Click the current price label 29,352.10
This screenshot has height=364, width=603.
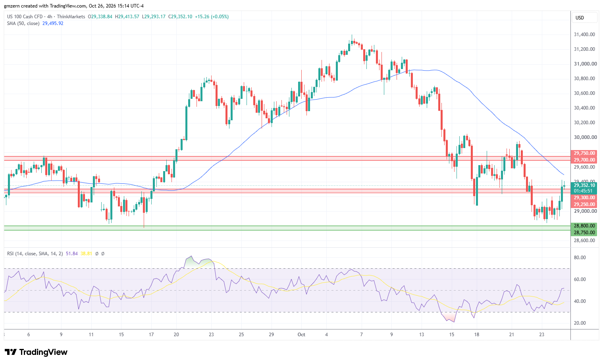(x=584, y=185)
